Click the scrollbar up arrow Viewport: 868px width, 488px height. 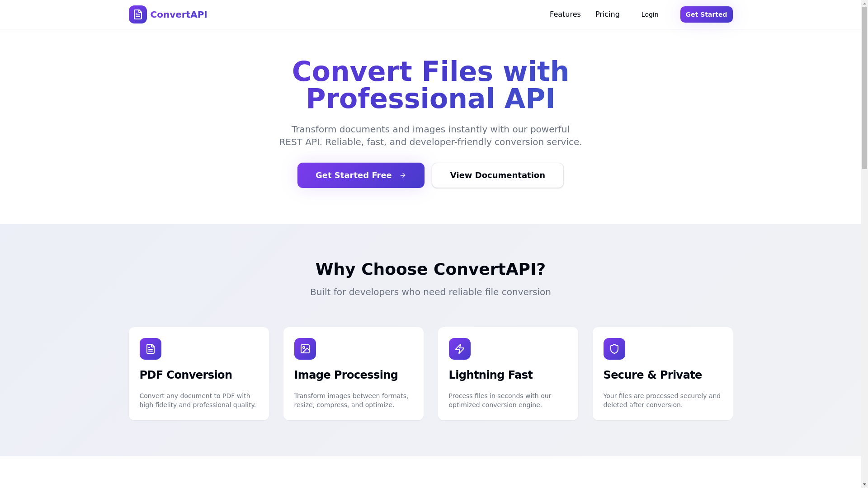864,4
